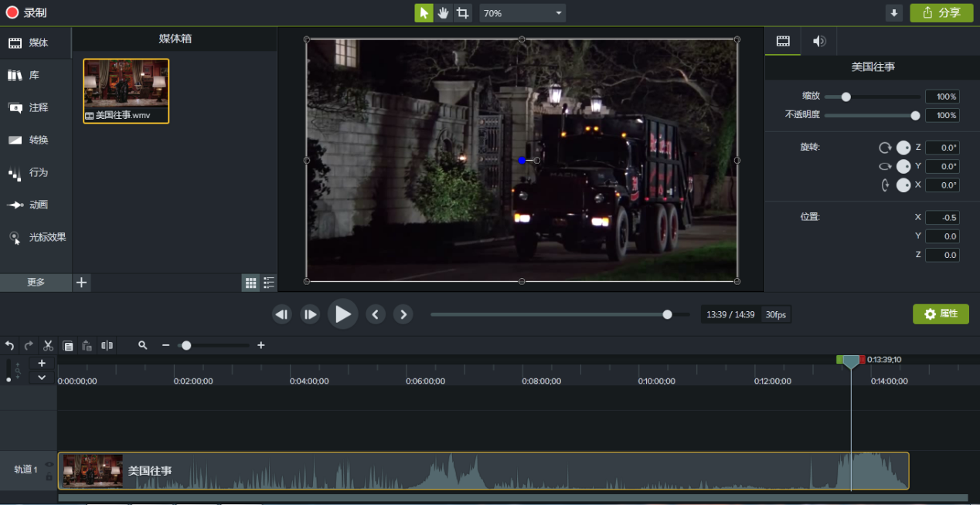The width and height of the screenshot is (980, 505).
Task: Click the Z rotation 0.0° field
Action: pos(942,147)
